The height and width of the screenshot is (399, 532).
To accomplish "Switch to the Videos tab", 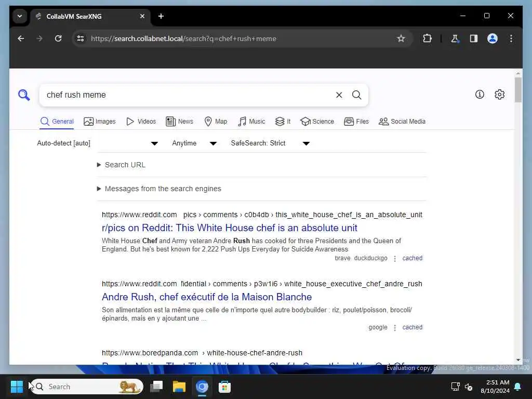I will pyautogui.click(x=141, y=122).
